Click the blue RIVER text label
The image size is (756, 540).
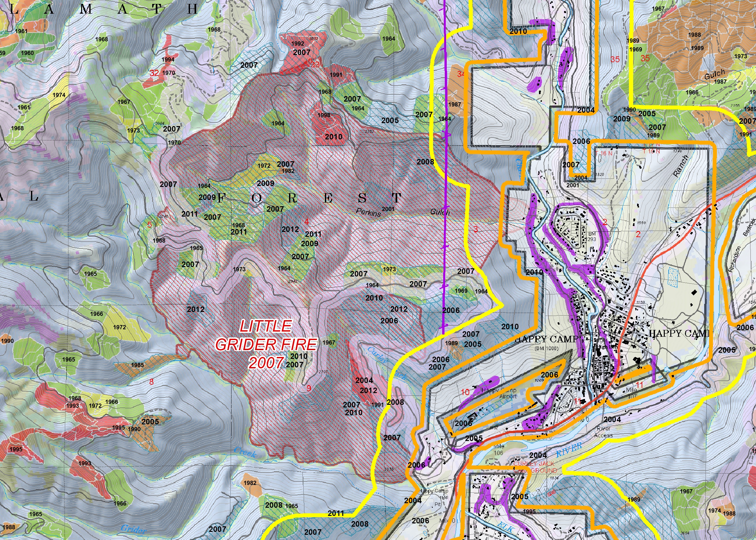click(x=569, y=449)
